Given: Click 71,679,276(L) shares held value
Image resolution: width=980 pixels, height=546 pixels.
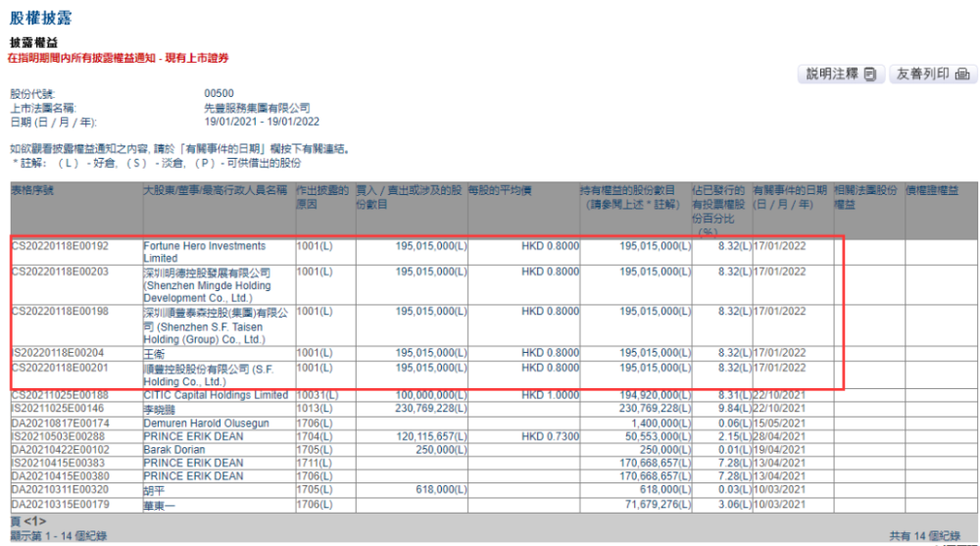Looking at the screenshot, I should pyautogui.click(x=658, y=505).
